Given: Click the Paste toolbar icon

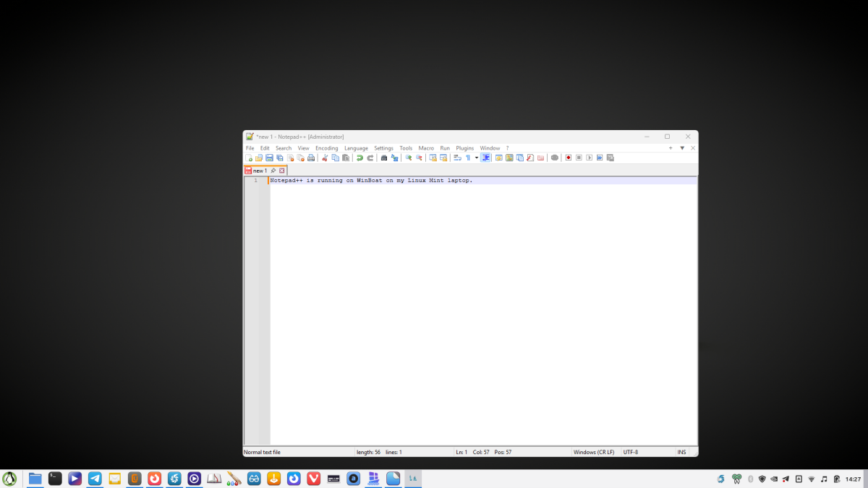Looking at the screenshot, I should click(345, 157).
